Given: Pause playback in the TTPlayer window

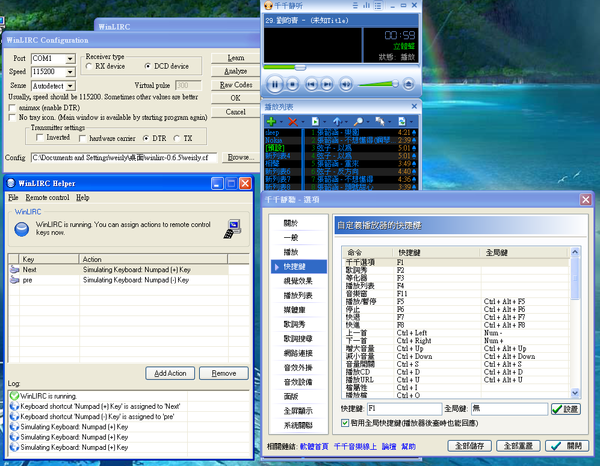Looking at the screenshot, I should [277, 85].
